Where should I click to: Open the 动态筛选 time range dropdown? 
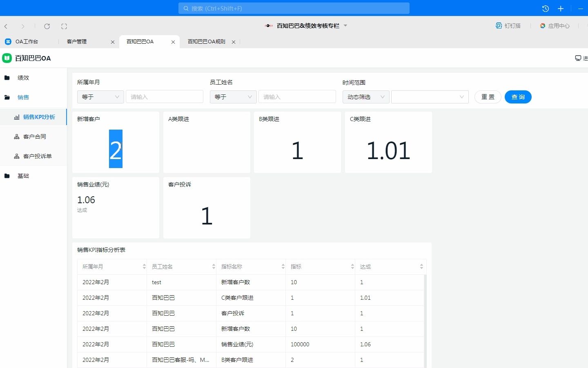pyautogui.click(x=366, y=97)
